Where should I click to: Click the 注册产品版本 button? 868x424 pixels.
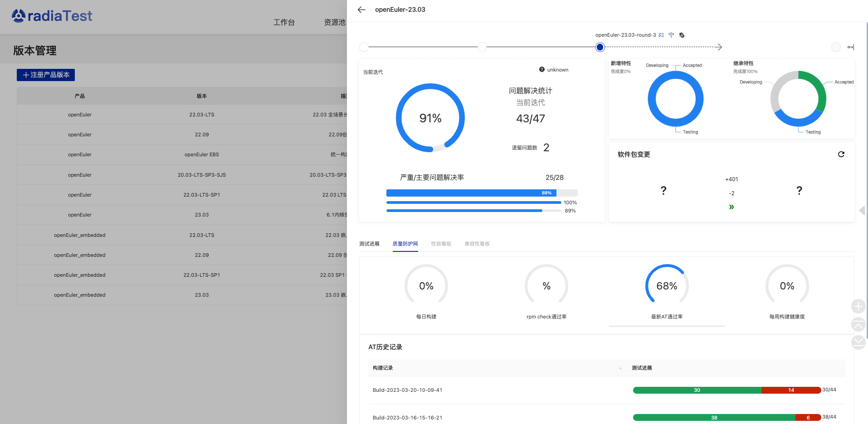point(46,75)
